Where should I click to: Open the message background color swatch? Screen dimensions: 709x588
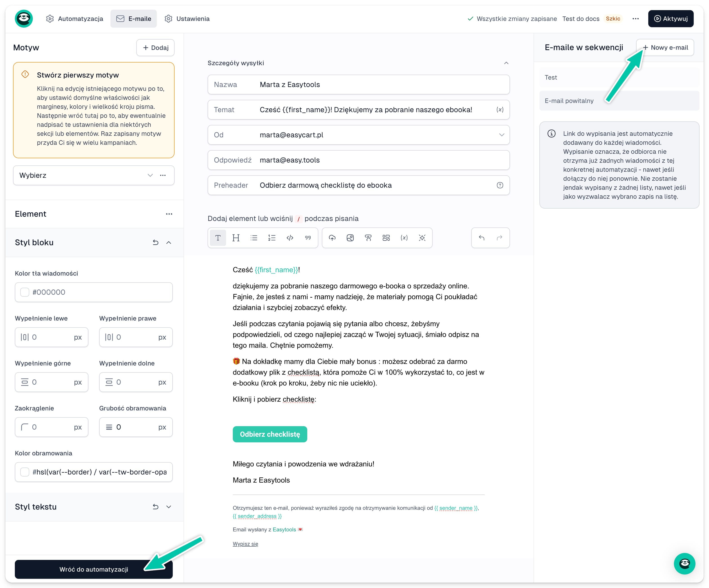tap(25, 292)
